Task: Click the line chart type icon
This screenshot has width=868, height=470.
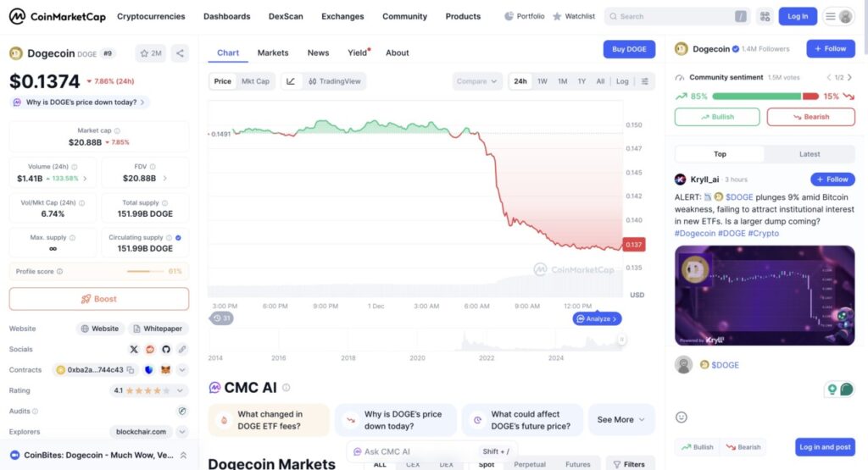Action: 291,81
